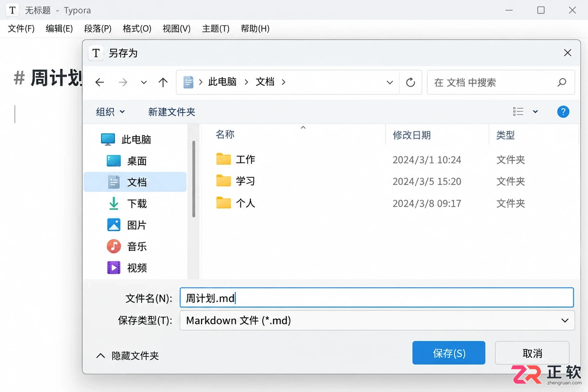This screenshot has height=392, width=588.
Task: Select 文档 in the sidebar
Action: coord(135,182)
